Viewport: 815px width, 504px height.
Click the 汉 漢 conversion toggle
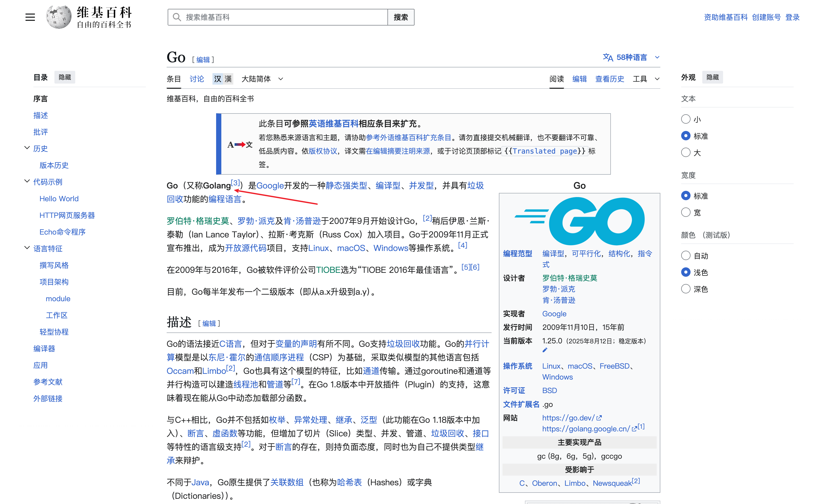point(223,79)
